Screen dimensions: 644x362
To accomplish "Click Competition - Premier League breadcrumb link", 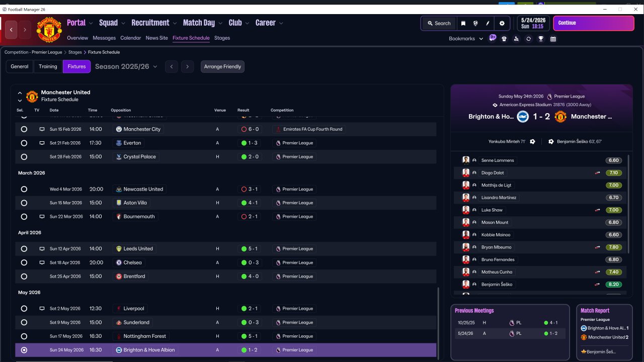I will coord(33,52).
